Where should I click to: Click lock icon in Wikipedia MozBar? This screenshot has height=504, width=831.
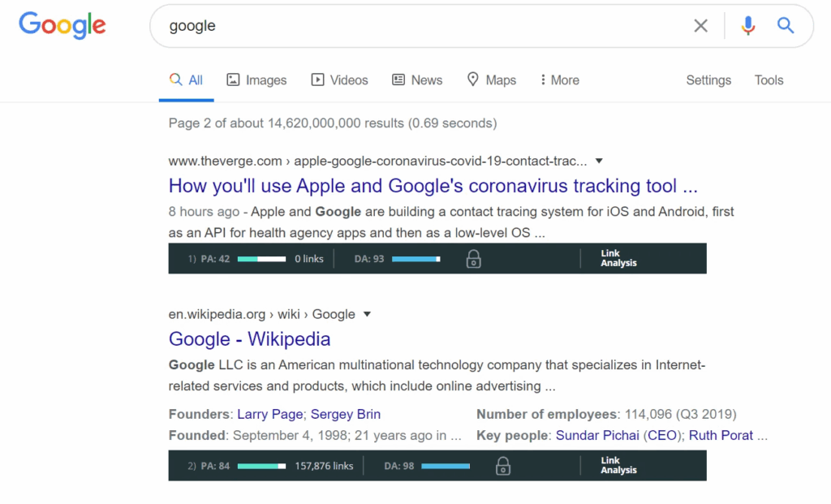[503, 466]
